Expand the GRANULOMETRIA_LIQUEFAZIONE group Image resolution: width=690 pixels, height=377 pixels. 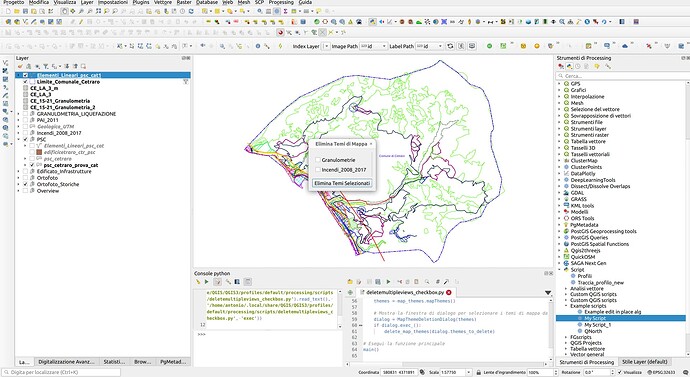(18, 114)
